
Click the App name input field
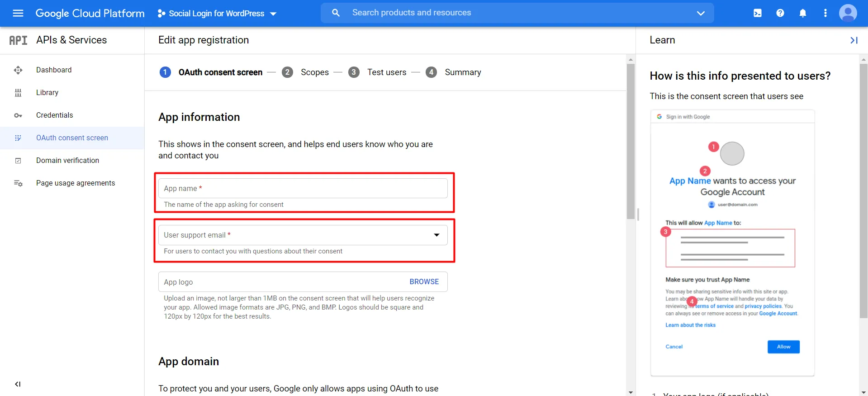303,188
